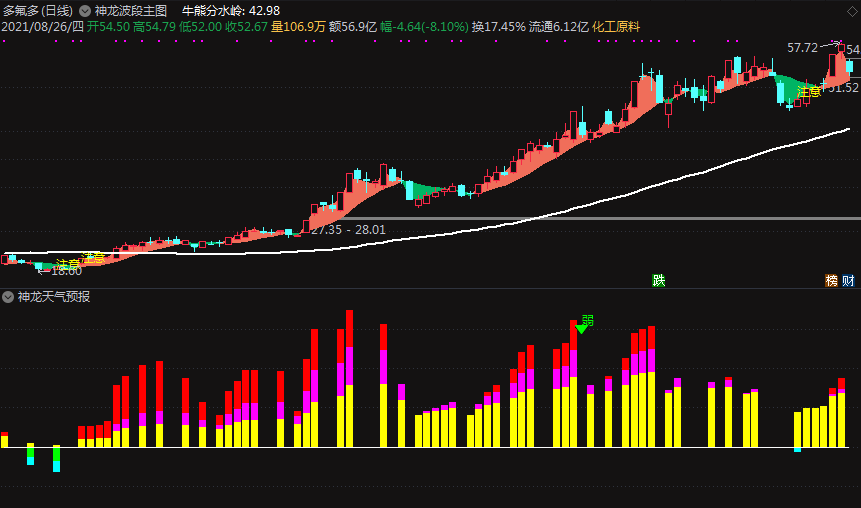Viewport: 861px width, 508px height.
Task: Open the orange 榜 badge icon
Action: (x=831, y=281)
